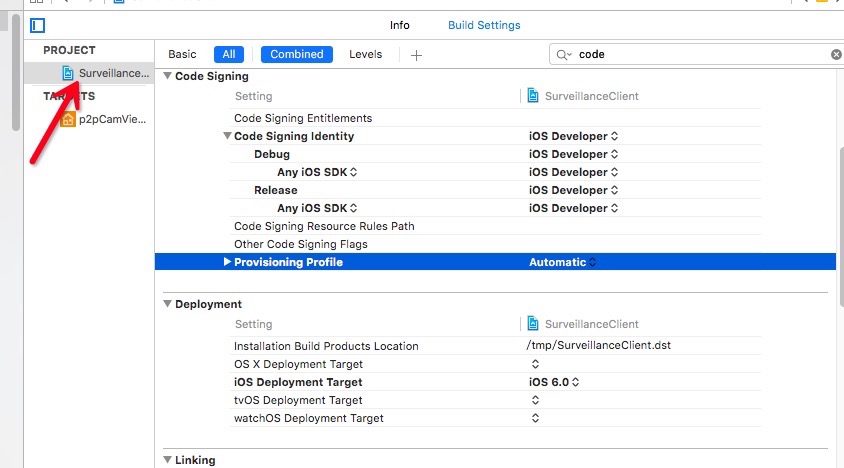Select the p2pCamViewer target icon
The width and height of the screenshot is (844, 468).
(68, 119)
